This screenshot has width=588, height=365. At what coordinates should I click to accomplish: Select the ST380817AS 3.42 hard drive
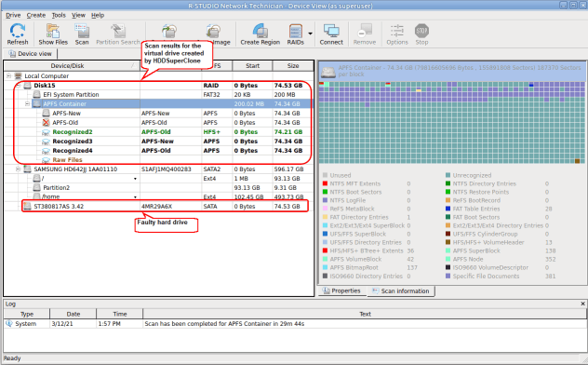(59, 207)
